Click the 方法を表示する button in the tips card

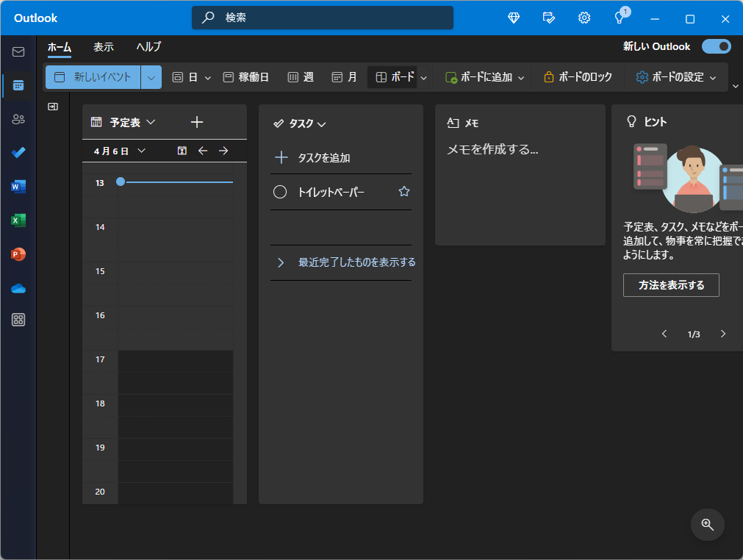[x=671, y=285]
